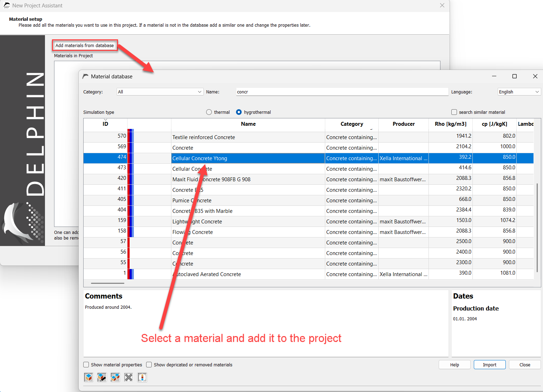Click the cp value 839.0

(x=509, y=210)
